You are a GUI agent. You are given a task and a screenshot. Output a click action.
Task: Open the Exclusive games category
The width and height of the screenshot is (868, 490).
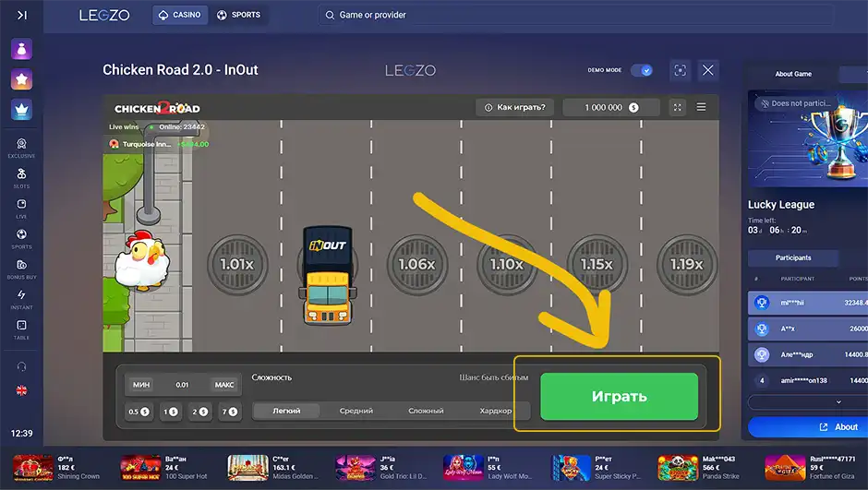point(21,149)
